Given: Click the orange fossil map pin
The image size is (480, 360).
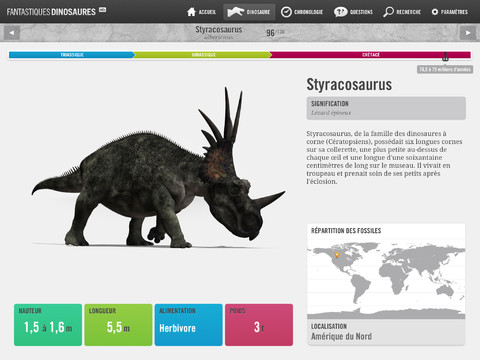Looking at the screenshot, I should (x=337, y=255).
